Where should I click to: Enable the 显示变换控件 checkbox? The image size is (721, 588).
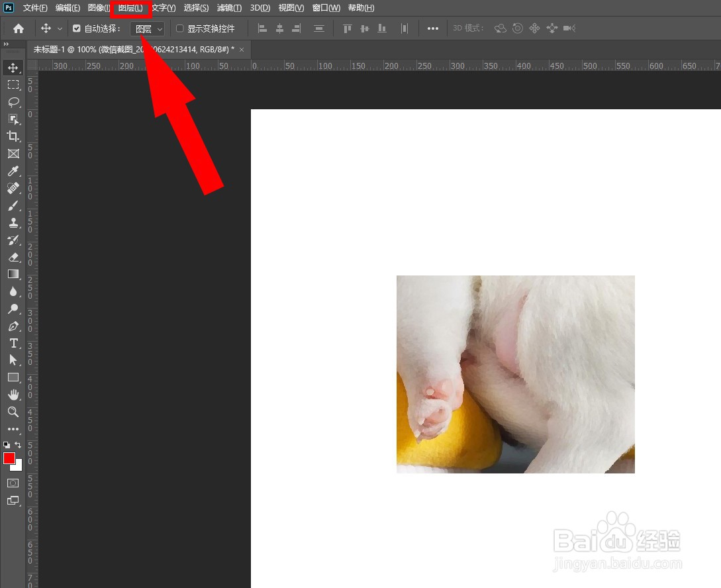pos(180,28)
